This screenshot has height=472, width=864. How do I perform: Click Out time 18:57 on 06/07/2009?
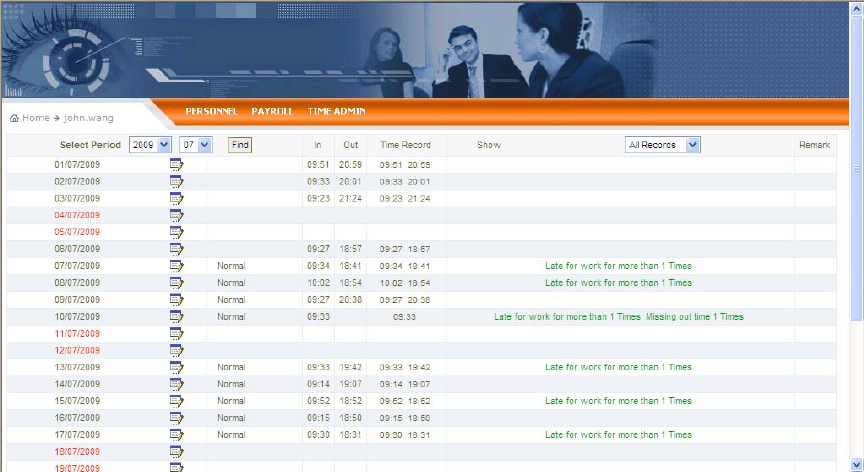pos(350,249)
